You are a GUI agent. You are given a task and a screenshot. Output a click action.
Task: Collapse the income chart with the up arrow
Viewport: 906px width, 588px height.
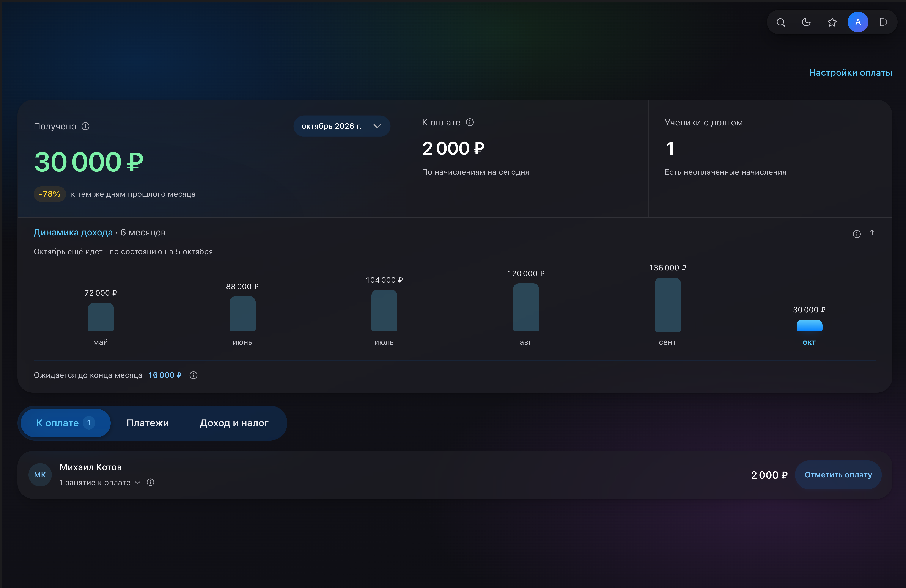click(x=872, y=232)
